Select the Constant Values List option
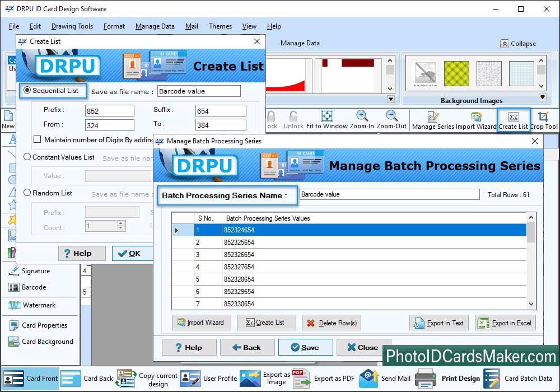Viewport: 560px width, 392px height. click(x=27, y=157)
